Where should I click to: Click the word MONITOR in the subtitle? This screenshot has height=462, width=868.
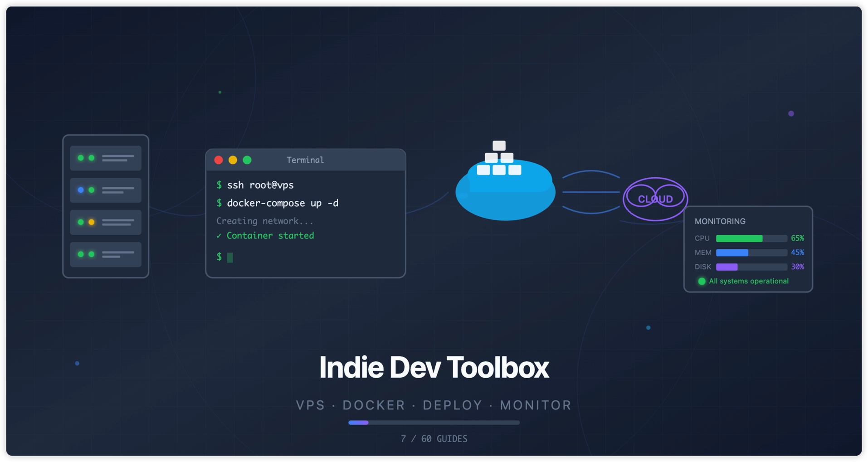(x=536, y=405)
